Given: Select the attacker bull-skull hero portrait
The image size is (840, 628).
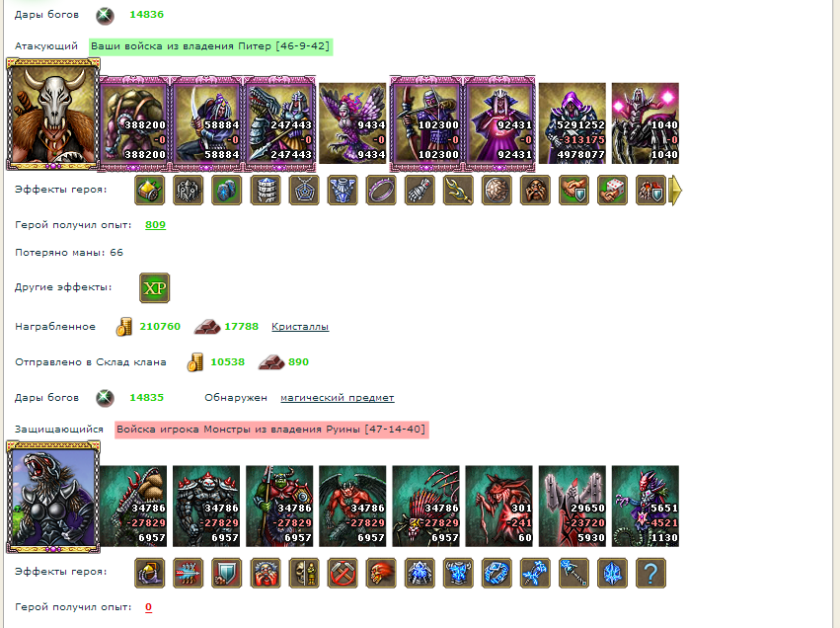Looking at the screenshot, I should pos(53,116).
